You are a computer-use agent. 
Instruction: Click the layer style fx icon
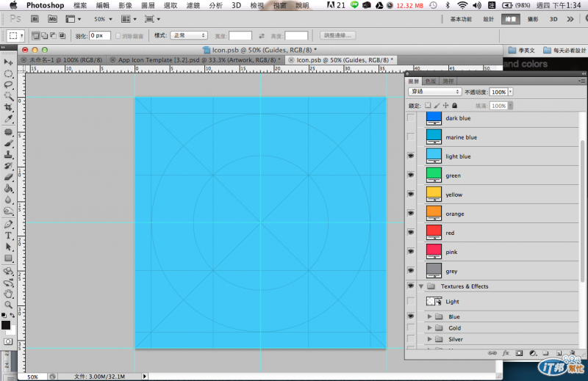tap(506, 353)
